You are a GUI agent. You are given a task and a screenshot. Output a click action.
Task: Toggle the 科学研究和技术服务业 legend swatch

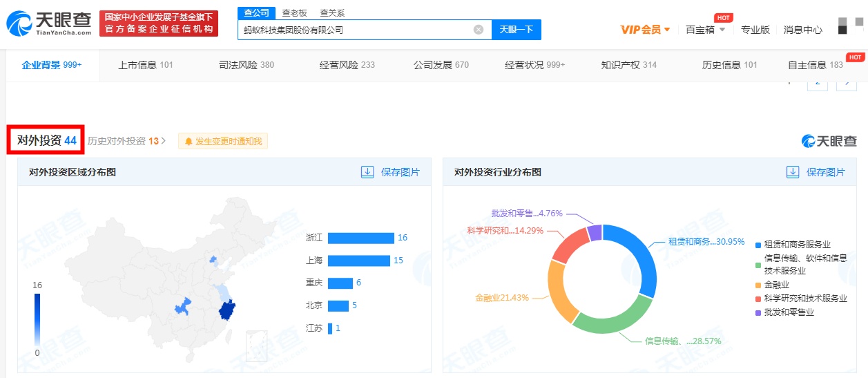[x=758, y=299]
